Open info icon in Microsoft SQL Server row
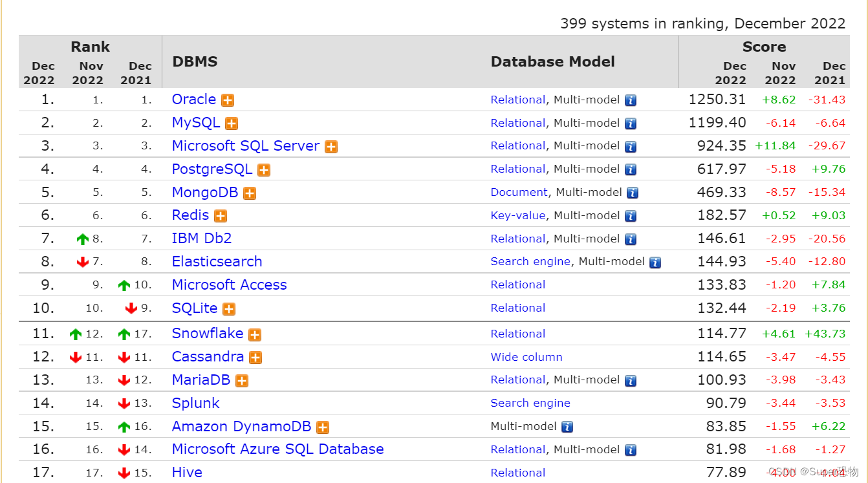 [631, 147]
